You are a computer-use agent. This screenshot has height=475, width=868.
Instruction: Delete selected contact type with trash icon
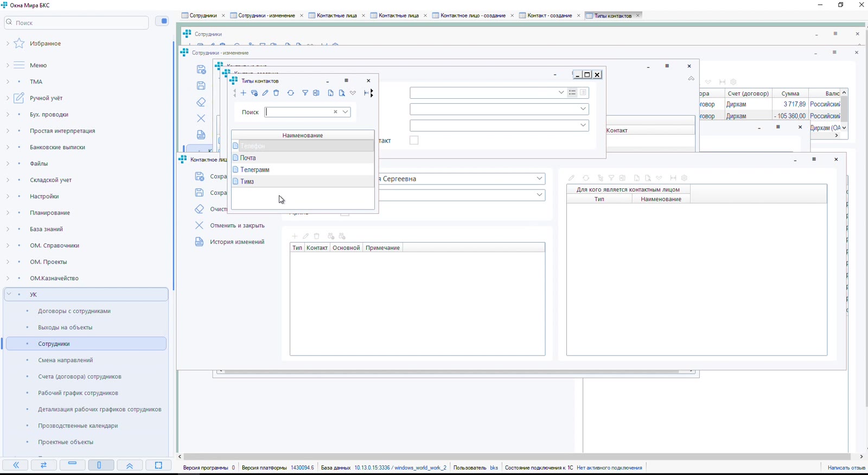276,93
